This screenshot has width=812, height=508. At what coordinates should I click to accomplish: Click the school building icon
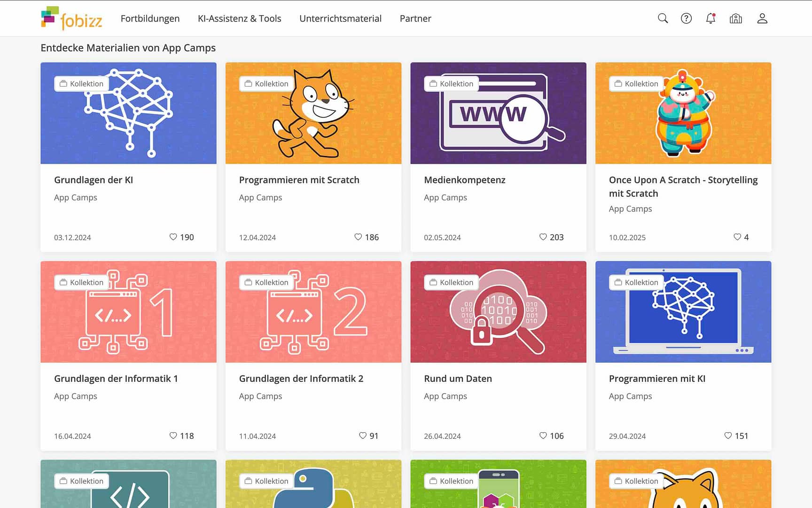[x=736, y=18]
